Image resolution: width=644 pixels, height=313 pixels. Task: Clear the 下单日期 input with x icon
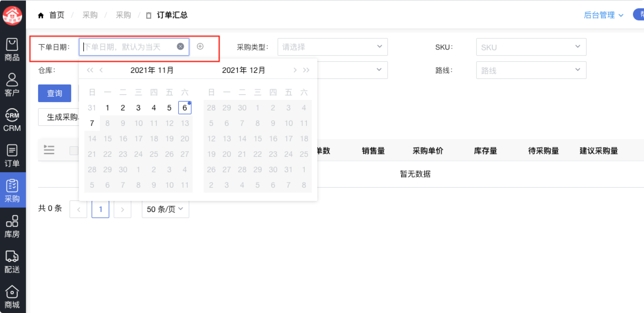[x=180, y=46]
